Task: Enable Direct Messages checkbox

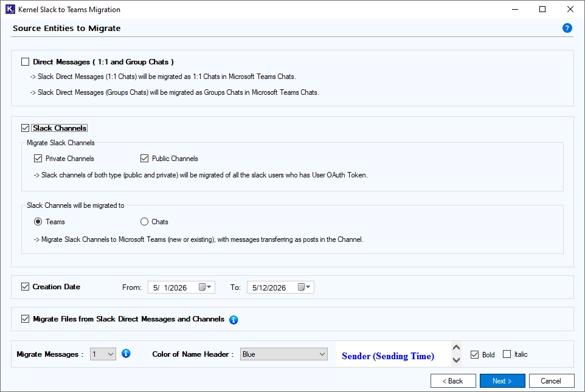Action: (x=25, y=62)
